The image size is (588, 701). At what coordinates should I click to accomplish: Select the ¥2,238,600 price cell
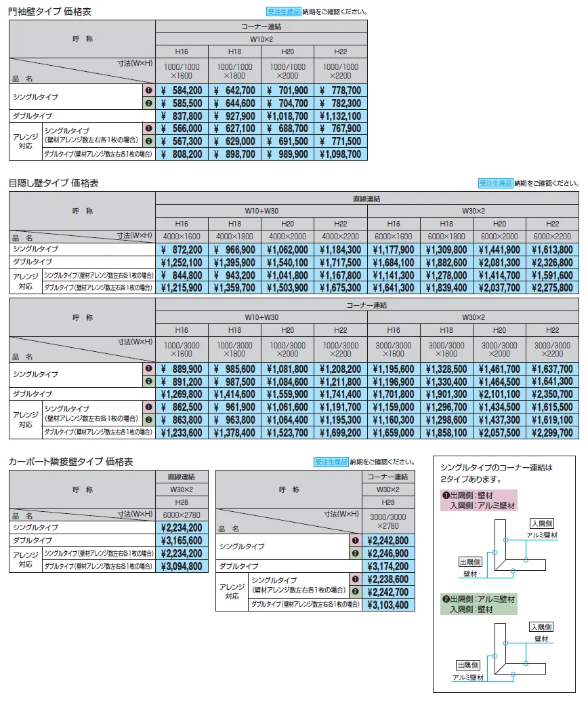tap(388, 580)
